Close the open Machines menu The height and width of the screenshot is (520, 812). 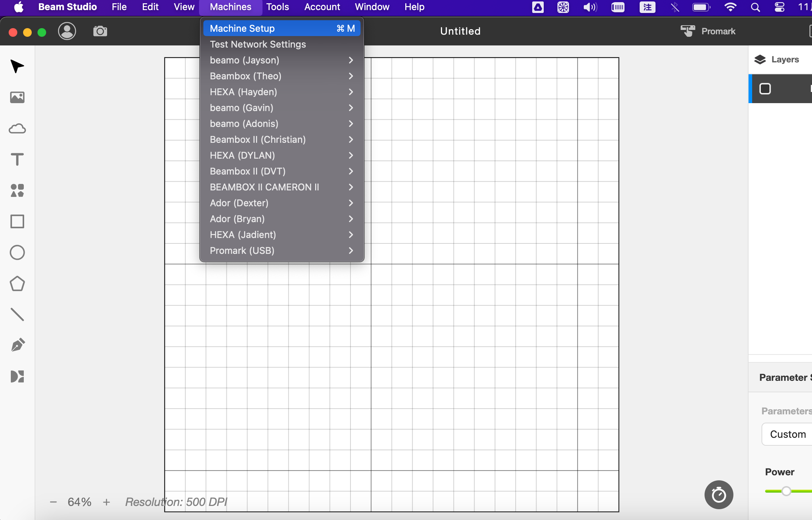click(230, 7)
